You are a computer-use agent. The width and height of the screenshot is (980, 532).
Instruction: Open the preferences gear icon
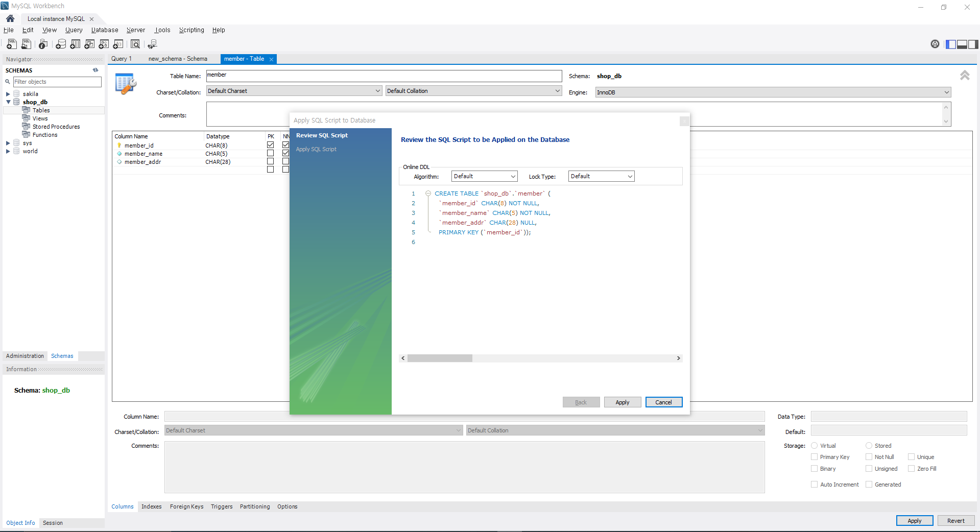tap(935, 44)
